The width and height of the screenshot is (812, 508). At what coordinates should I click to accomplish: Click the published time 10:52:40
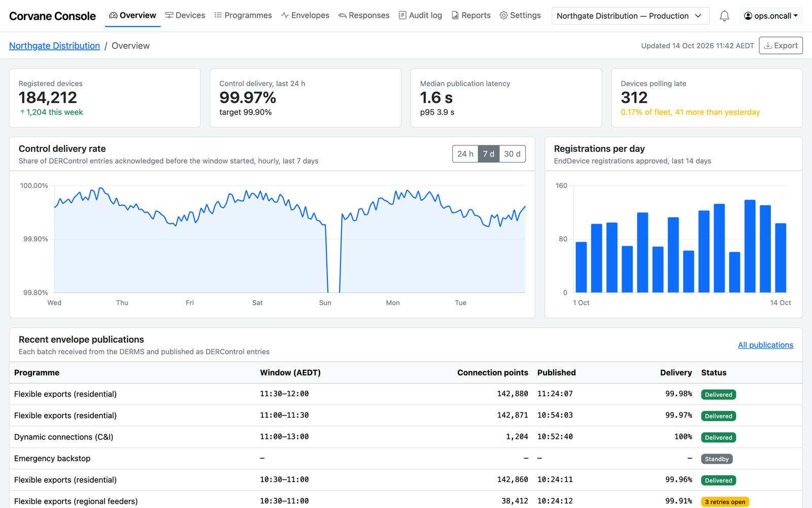click(555, 437)
